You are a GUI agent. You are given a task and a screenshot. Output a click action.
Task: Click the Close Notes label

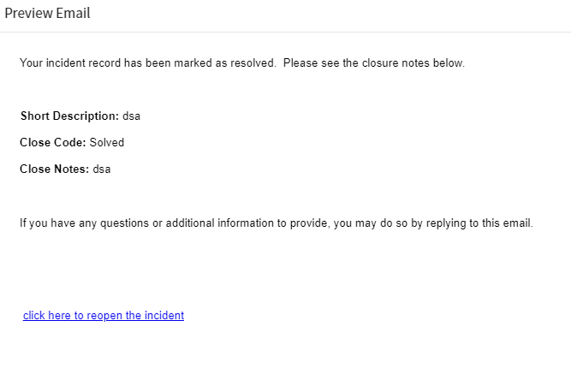[54, 169]
